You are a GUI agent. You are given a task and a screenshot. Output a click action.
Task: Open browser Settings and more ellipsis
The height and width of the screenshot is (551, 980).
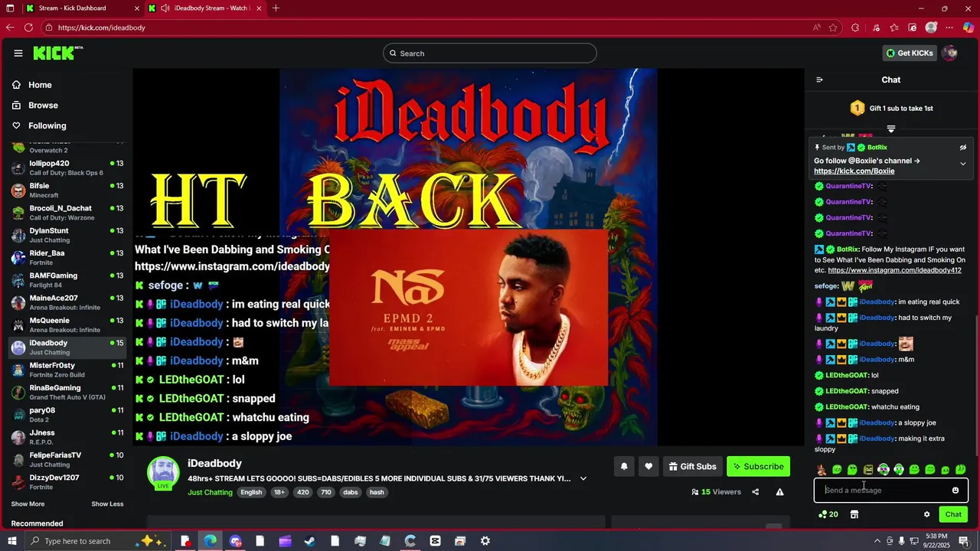click(x=950, y=28)
